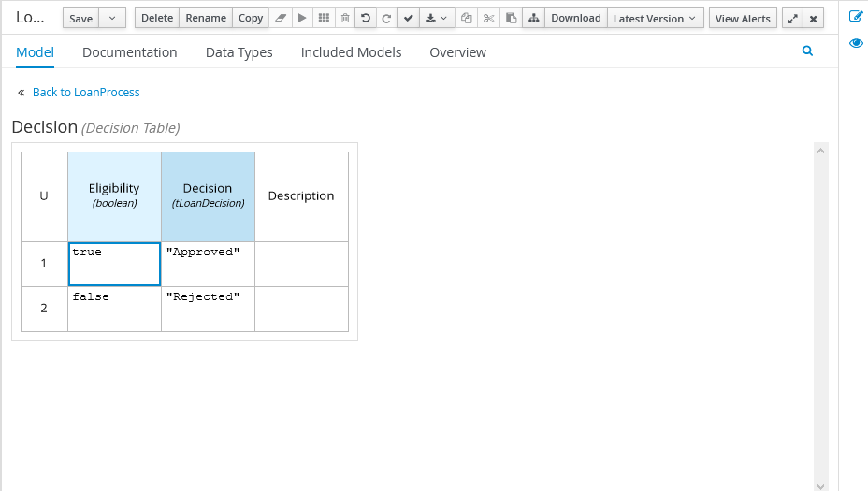Click the search magnifier icon

pos(808,52)
